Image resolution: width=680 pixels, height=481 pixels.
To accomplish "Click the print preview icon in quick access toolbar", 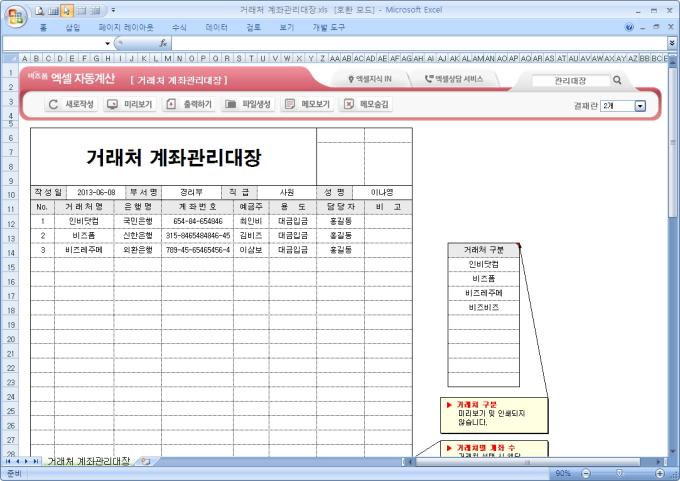I will coord(40,11).
